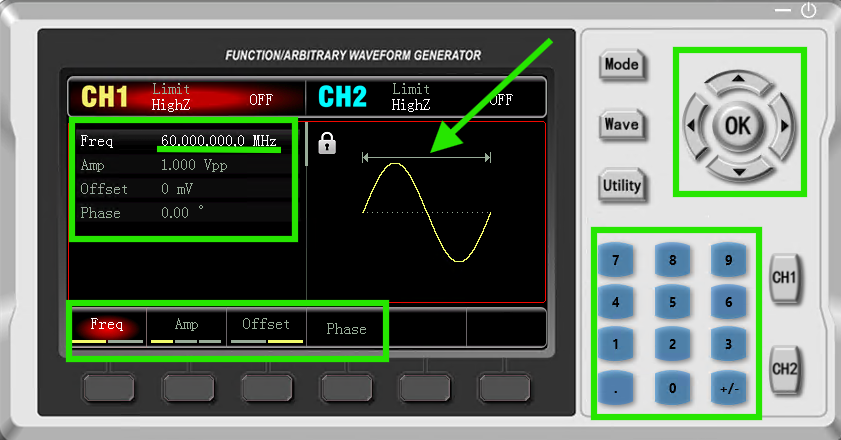Tap numeric key 7
This screenshot has height=440, width=841.
pyautogui.click(x=615, y=260)
